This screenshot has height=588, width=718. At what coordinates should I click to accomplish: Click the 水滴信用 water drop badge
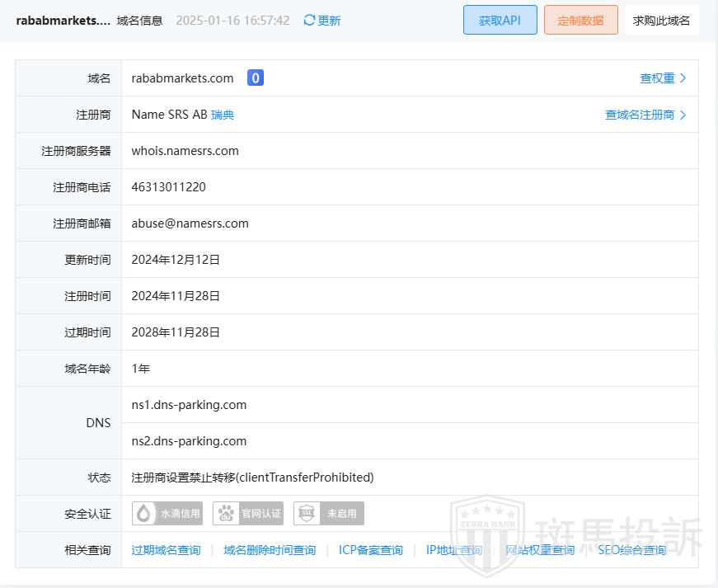[x=168, y=514]
